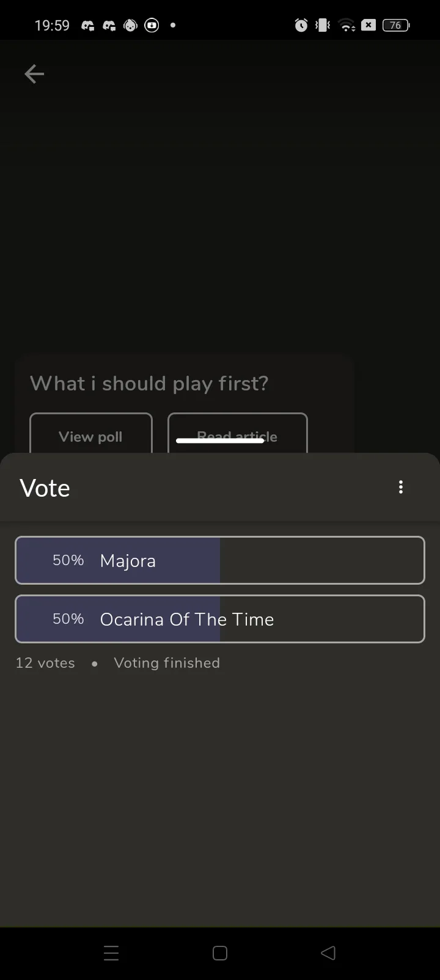440x980 pixels.
Task: Tap the battery 76 indicator
Action: pyautogui.click(x=396, y=25)
